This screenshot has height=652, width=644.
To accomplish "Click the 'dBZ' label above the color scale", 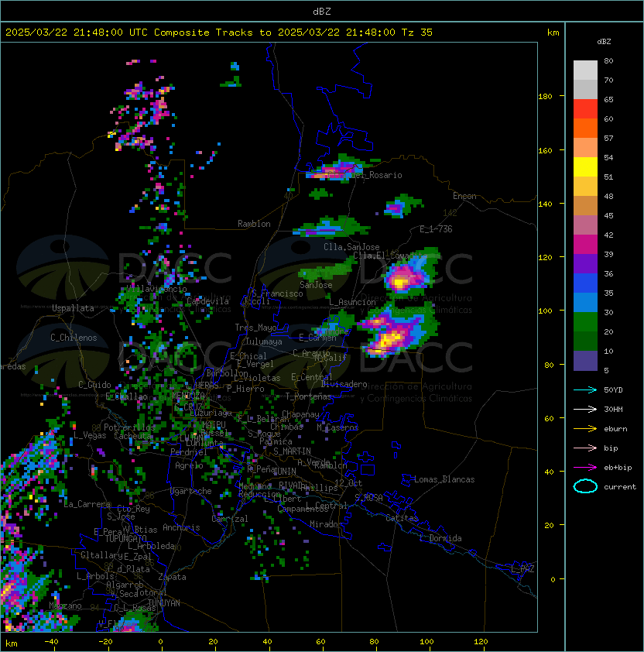I will (604, 42).
